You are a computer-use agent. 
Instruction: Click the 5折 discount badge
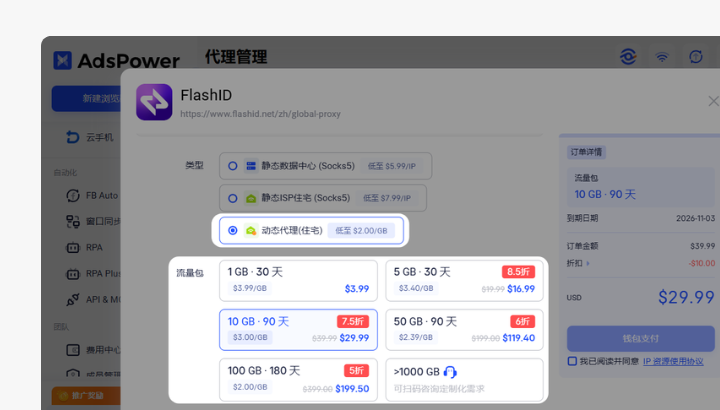pos(356,371)
